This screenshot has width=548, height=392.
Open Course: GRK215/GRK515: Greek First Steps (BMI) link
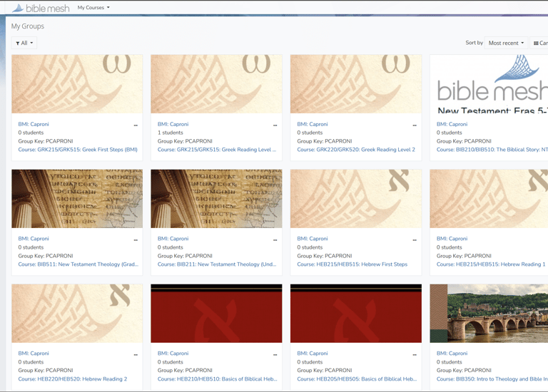pos(78,150)
